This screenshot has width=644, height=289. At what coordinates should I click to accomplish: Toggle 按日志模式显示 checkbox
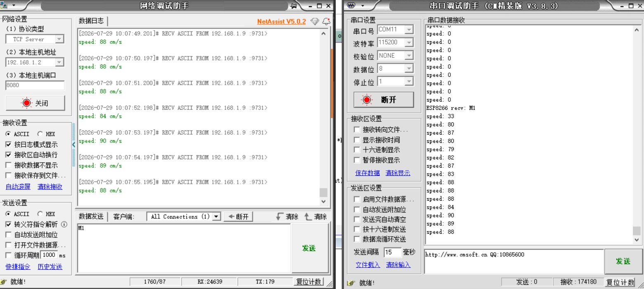(x=8, y=144)
